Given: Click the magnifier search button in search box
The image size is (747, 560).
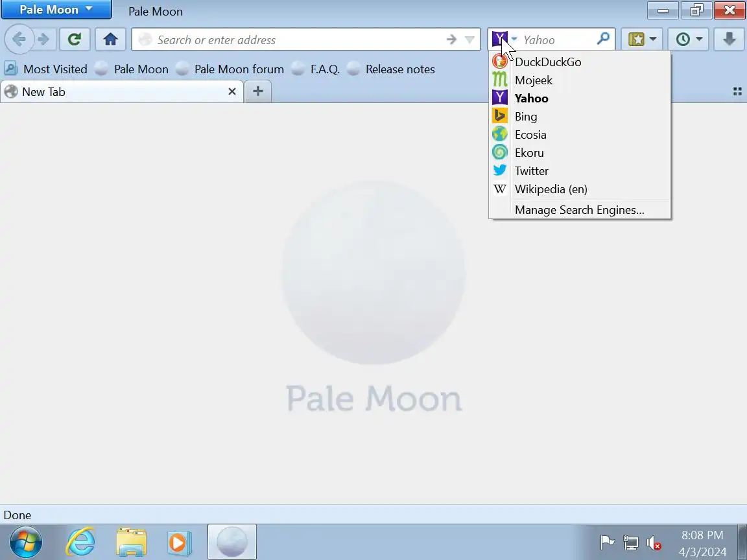Looking at the screenshot, I should click(603, 39).
